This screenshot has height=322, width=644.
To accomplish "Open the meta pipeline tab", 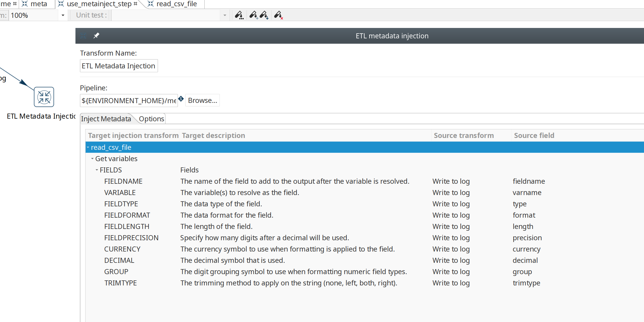I will pos(39,4).
